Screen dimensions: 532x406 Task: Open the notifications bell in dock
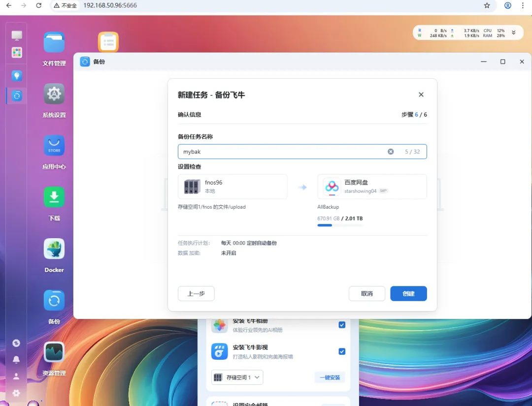click(16, 360)
